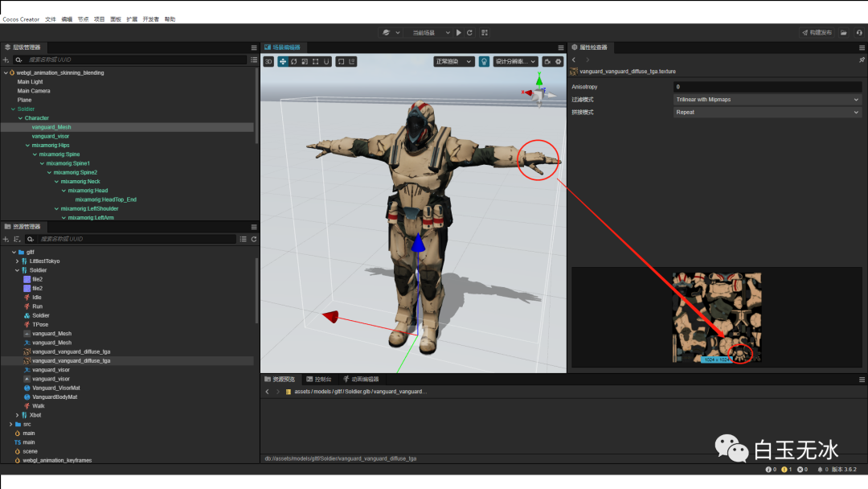Click the play preview button in top toolbar
The height and width of the screenshot is (489, 868).
pyautogui.click(x=459, y=33)
